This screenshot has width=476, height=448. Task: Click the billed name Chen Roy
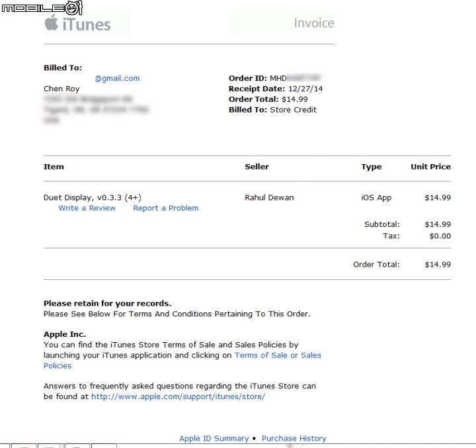pyautogui.click(x=61, y=89)
